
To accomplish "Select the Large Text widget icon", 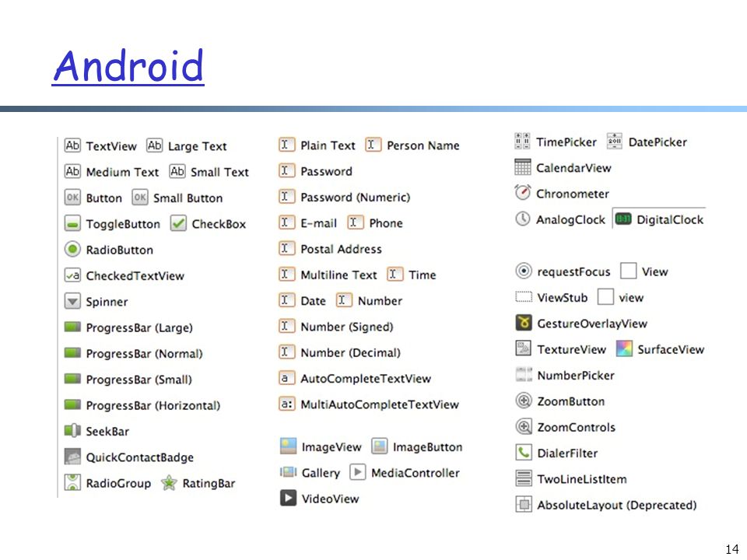I will tap(154, 145).
